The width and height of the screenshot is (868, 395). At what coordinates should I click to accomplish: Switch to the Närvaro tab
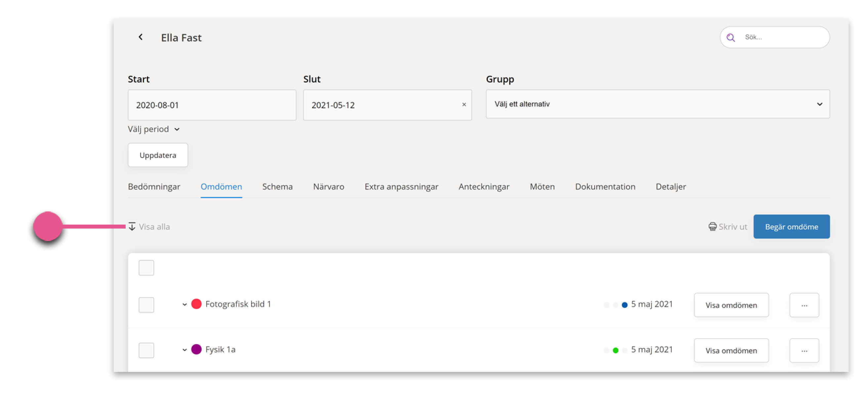point(328,186)
